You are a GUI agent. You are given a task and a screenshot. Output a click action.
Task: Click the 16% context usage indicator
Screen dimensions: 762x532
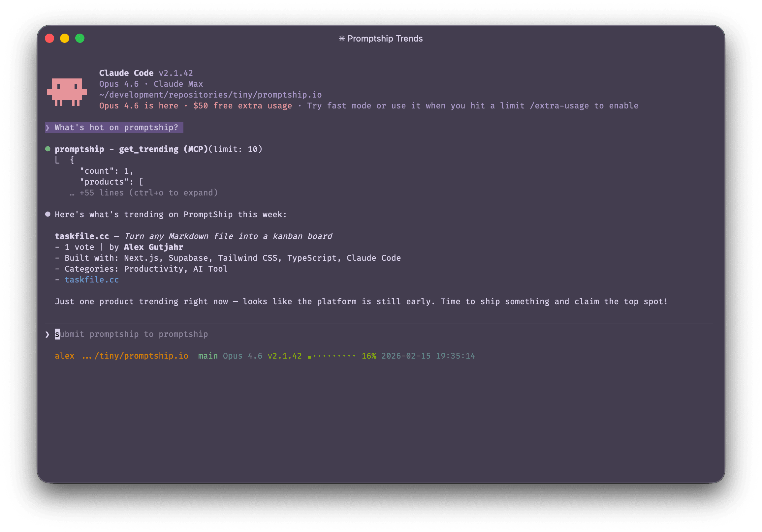pyautogui.click(x=369, y=355)
